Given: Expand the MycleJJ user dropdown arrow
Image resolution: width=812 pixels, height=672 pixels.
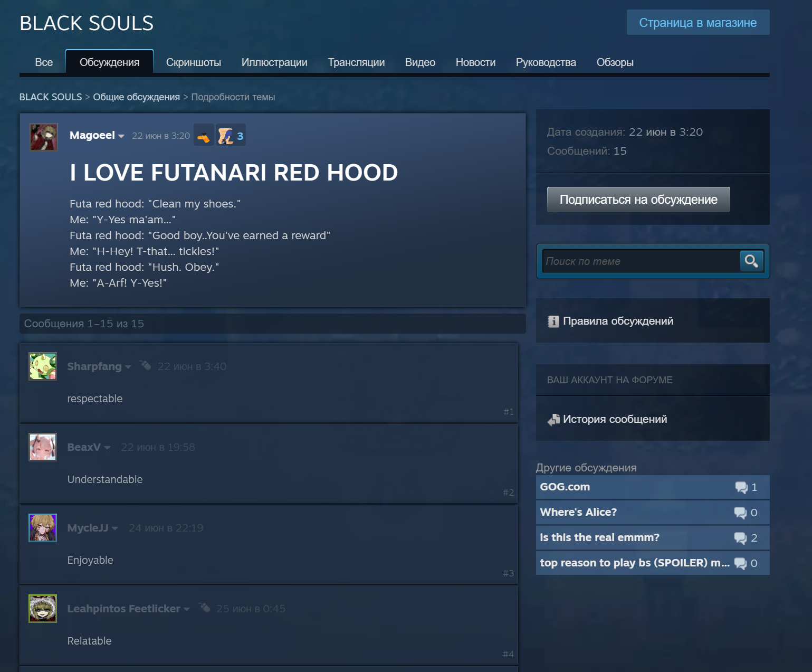Looking at the screenshot, I should tap(115, 528).
